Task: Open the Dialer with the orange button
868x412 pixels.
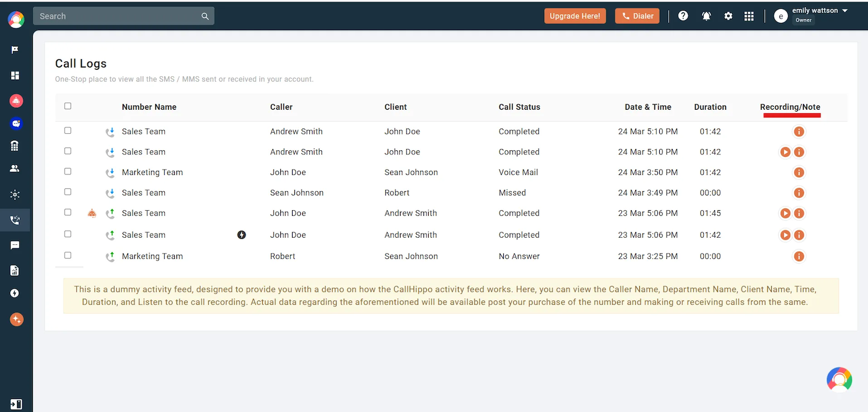Action: [x=637, y=16]
